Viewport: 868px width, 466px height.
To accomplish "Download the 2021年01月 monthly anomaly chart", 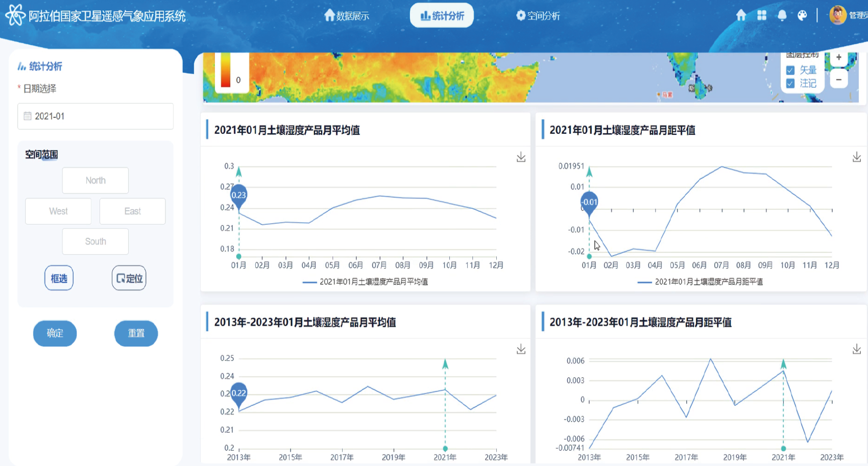I will coord(856,157).
